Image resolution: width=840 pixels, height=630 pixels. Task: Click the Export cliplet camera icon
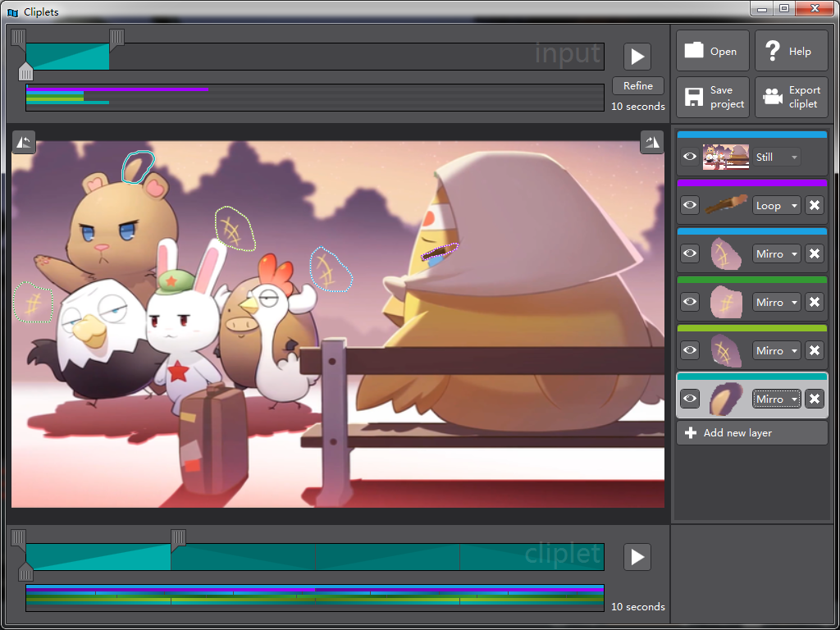772,97
